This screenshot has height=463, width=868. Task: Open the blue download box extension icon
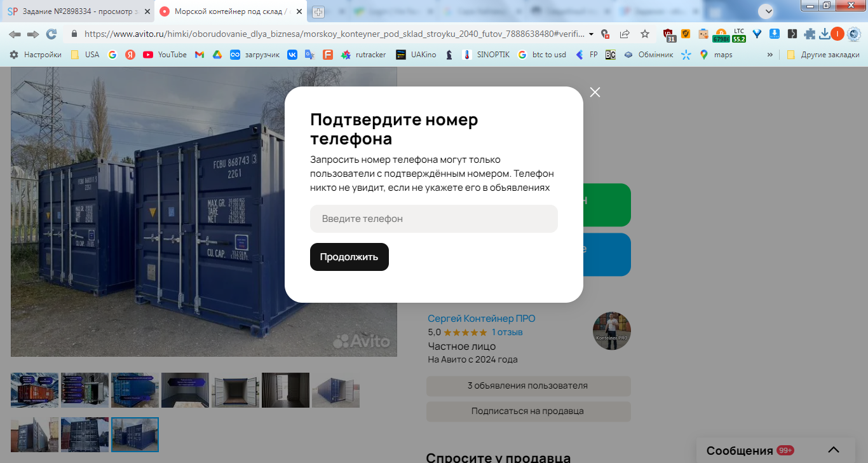click(775, 34)
